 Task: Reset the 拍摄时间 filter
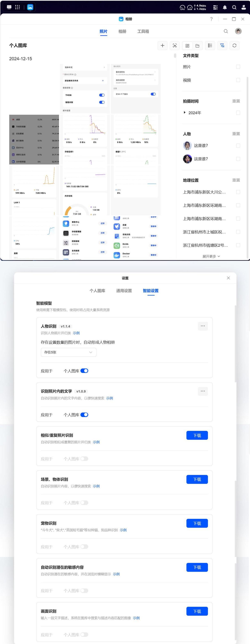[236, 101]
